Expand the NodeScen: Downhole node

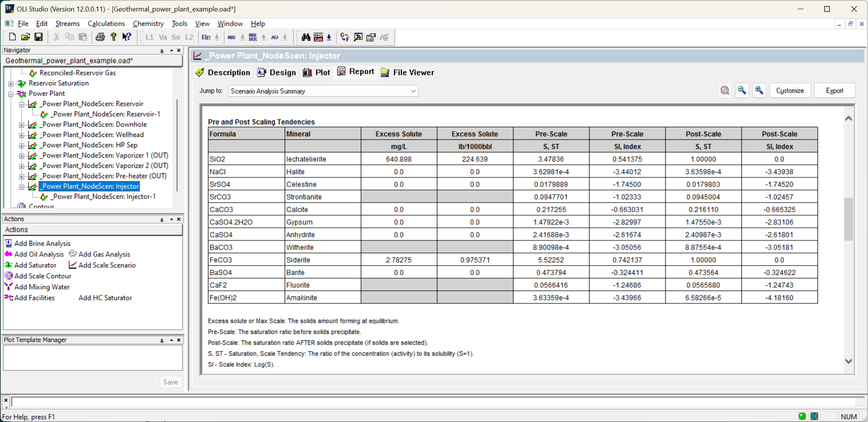point(22,125)
